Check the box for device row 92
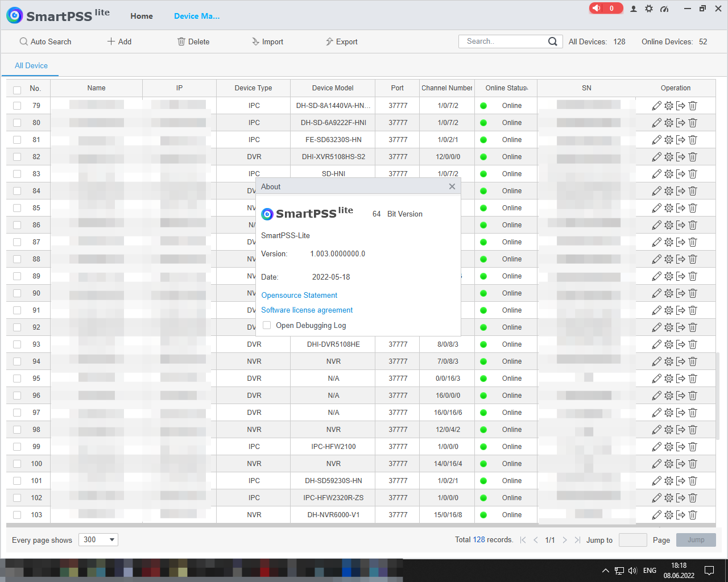The image size is (728, 582). pyautogui.click(x=17, y=327)
